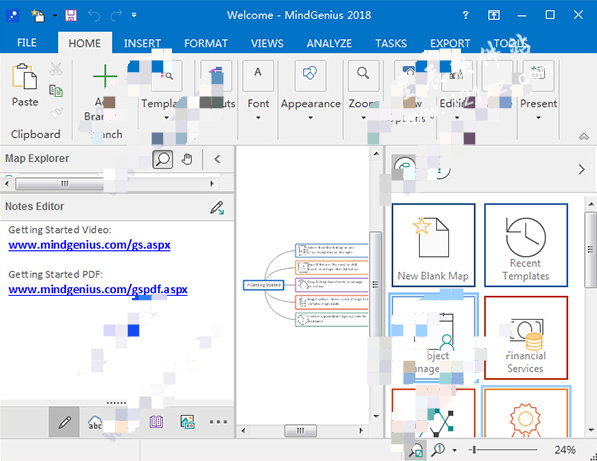Screen dimensions: 597x461
Task: Show more options with the three dots
Action: 218,422
